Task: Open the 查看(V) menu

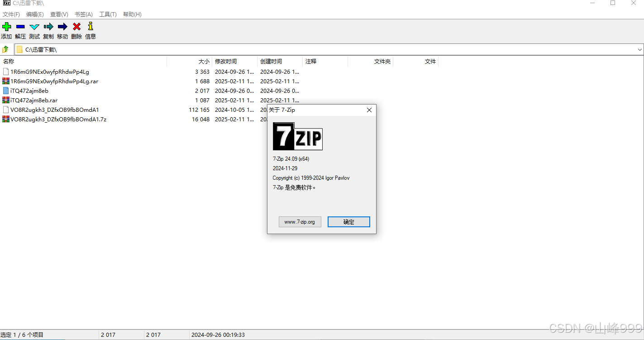Action: tap(59, 14)
